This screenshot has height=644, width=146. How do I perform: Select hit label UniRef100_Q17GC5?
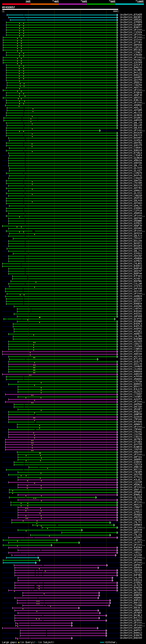click(131, 585)
